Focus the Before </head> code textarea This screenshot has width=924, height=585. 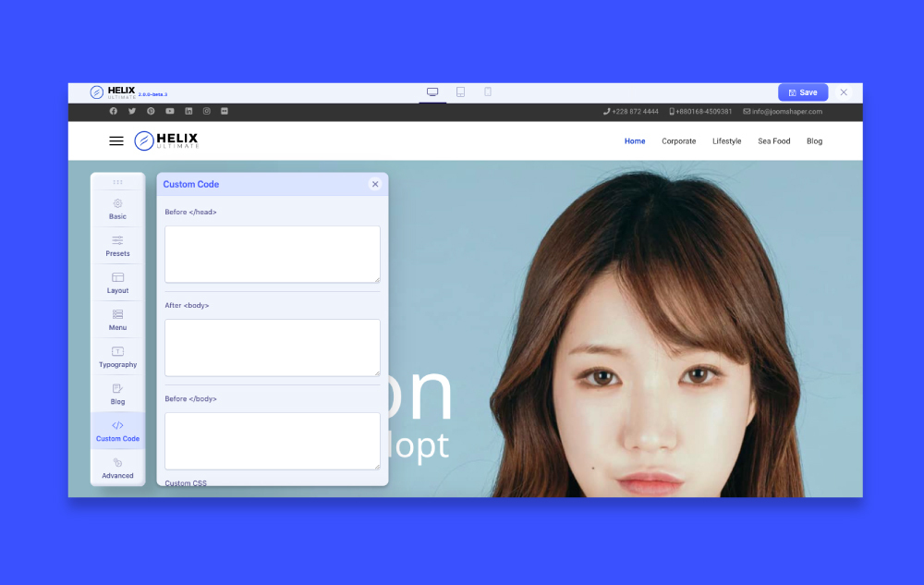(x=273, y=254)
